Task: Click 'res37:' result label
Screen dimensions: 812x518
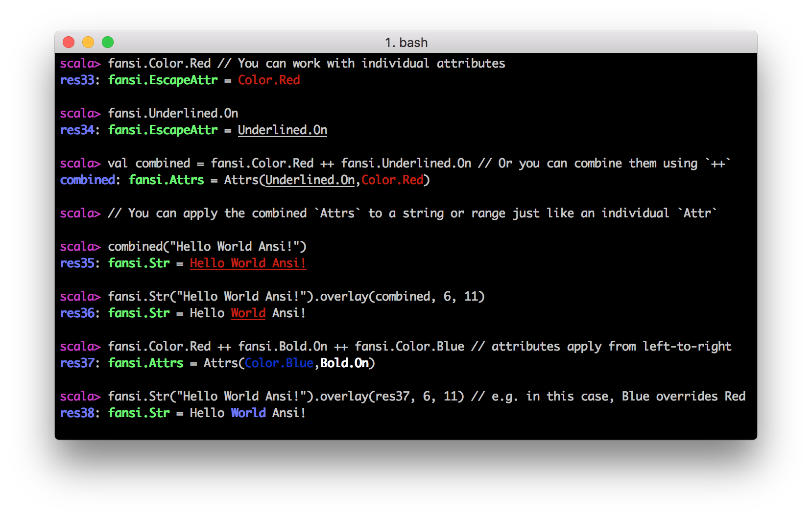Action: pos(80,363)
